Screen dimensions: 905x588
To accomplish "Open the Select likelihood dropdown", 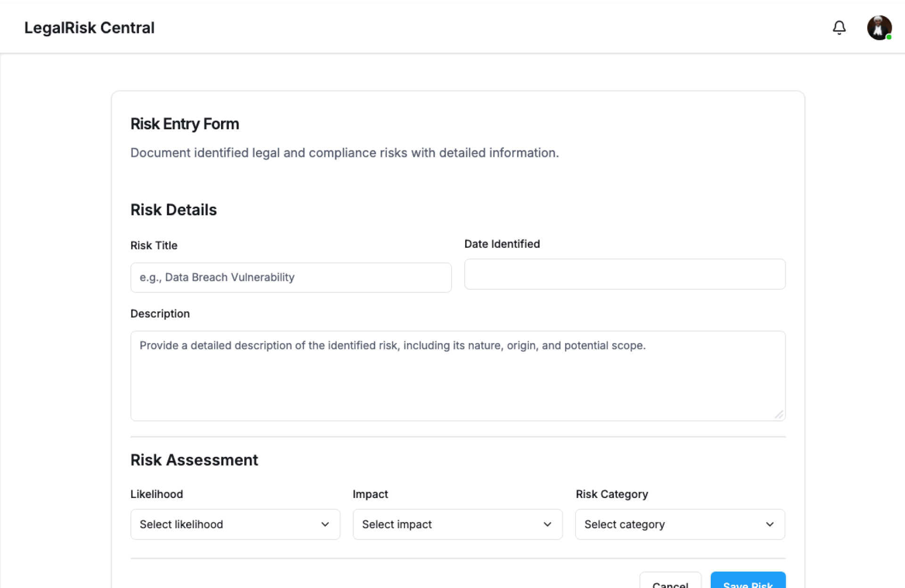I will (x=235, y=524).
